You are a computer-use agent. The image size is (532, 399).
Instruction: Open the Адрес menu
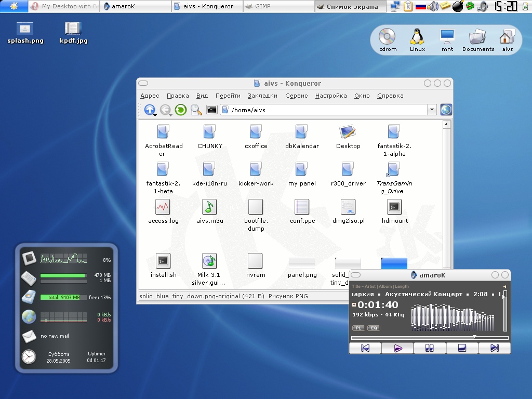[150, 96]
